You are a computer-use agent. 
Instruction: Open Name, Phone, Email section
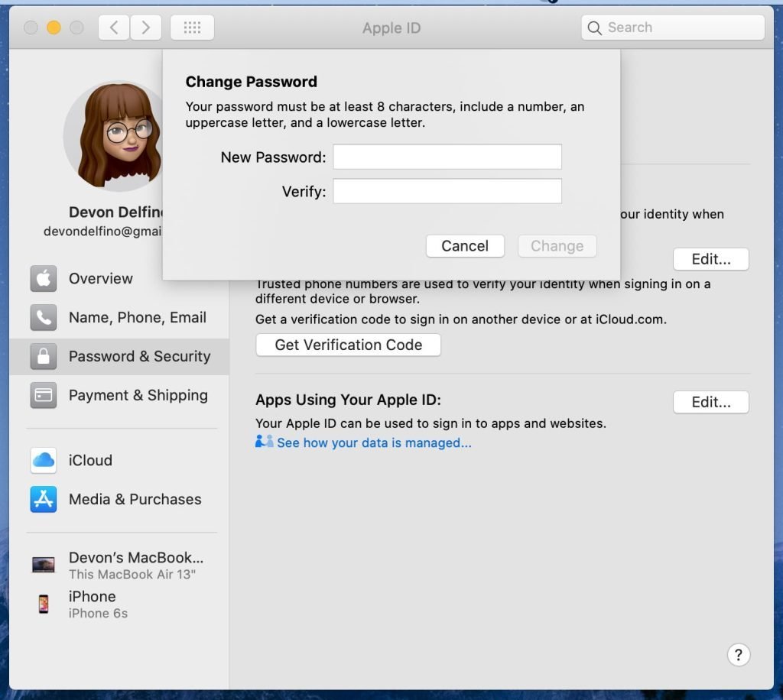tap(119, 317)
